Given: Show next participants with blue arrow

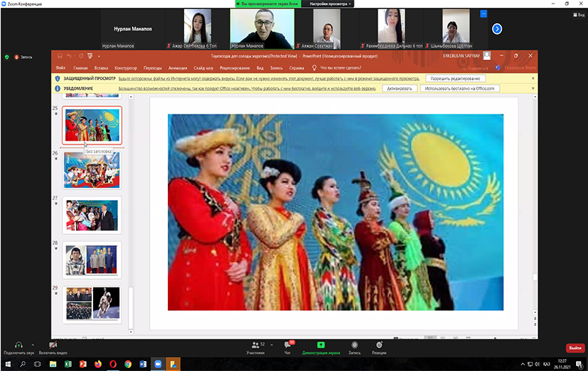Looking at the screenshot, I should coord(497,29).
